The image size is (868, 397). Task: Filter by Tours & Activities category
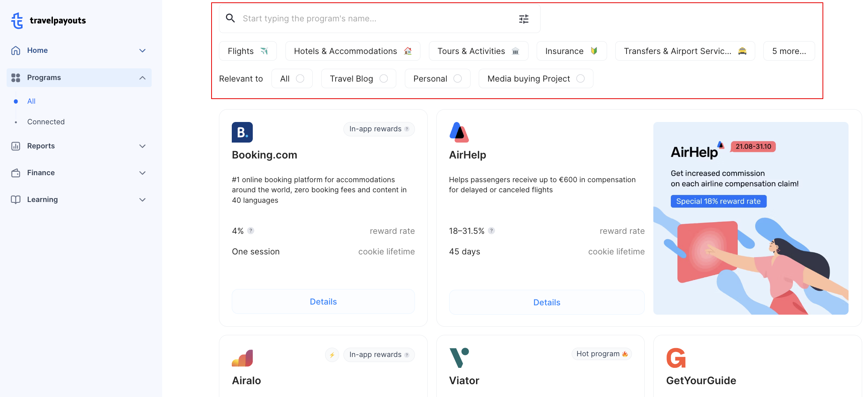tap(478, 51)
